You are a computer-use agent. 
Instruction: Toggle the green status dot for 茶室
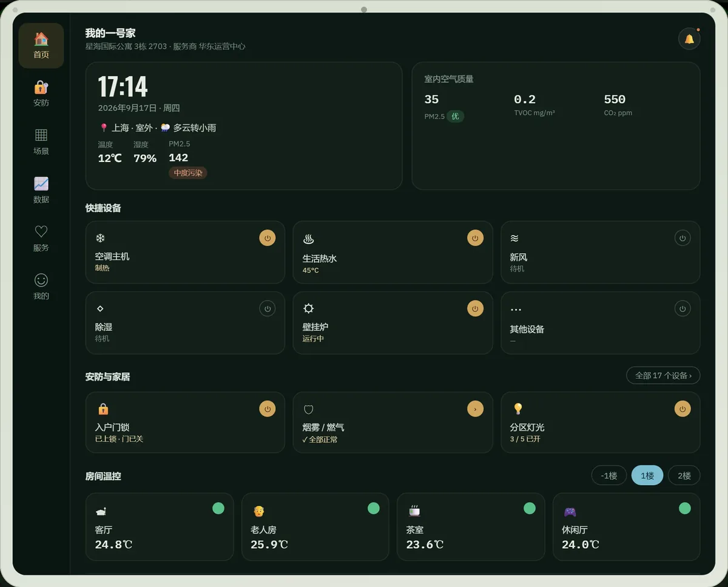pos(530,508)
